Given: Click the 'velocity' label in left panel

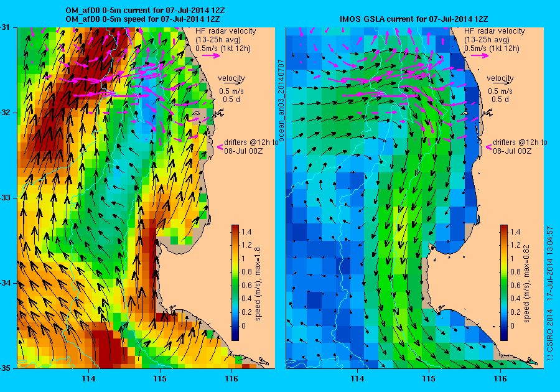Looking at the screenshot, I should point(231,78).
